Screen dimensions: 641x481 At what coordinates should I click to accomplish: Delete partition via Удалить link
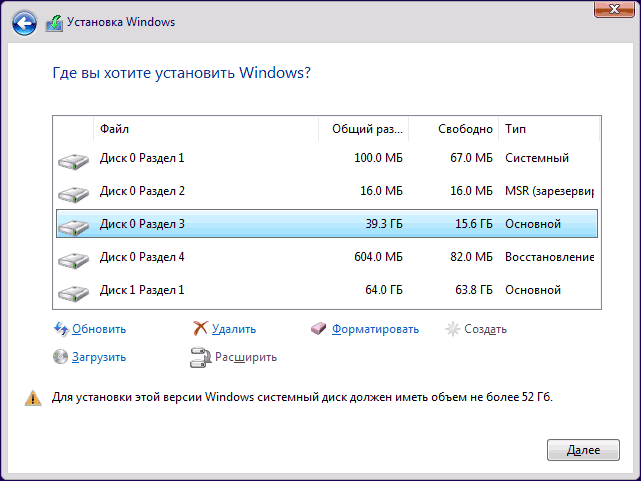(234, 329)
